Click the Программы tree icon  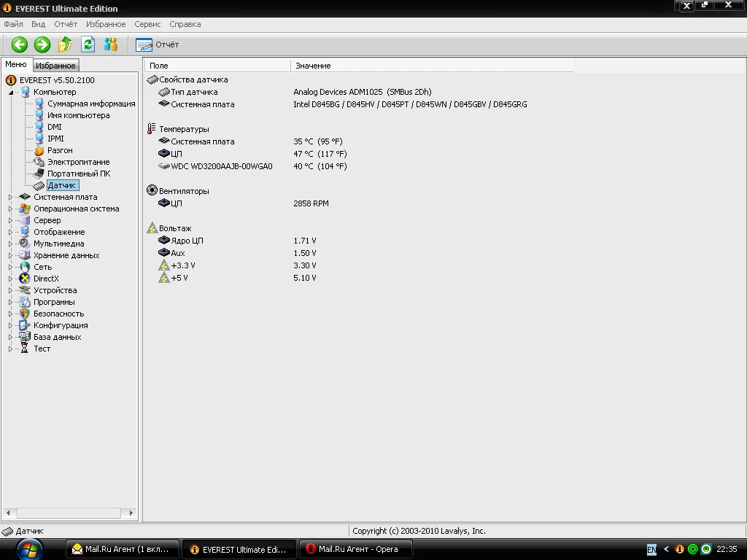[x=24, y=302]
